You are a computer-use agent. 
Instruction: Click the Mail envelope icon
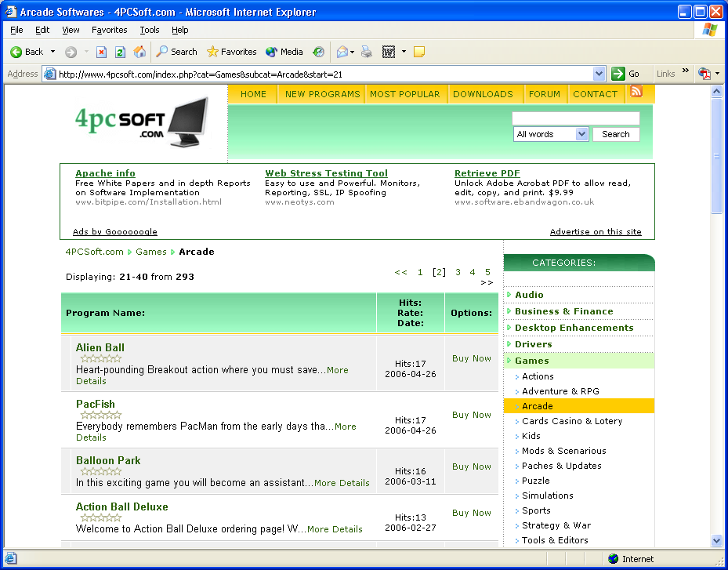pyautogui.click(x=342, y=52)
